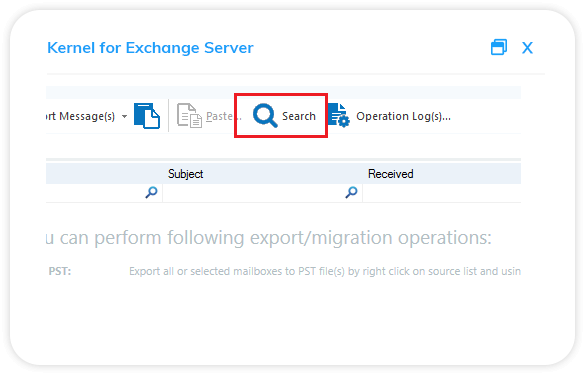Click the Kernel for Exchange Server title

(x=150, y=48)
